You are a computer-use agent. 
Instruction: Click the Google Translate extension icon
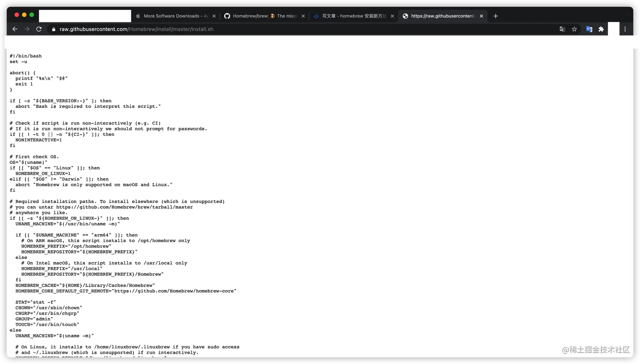coord(589,29)
